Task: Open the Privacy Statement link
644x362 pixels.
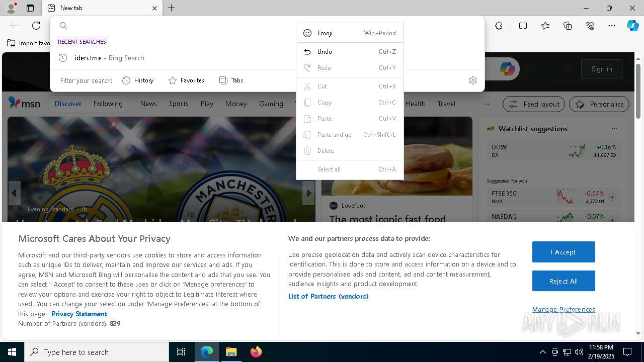Action: 79,314
